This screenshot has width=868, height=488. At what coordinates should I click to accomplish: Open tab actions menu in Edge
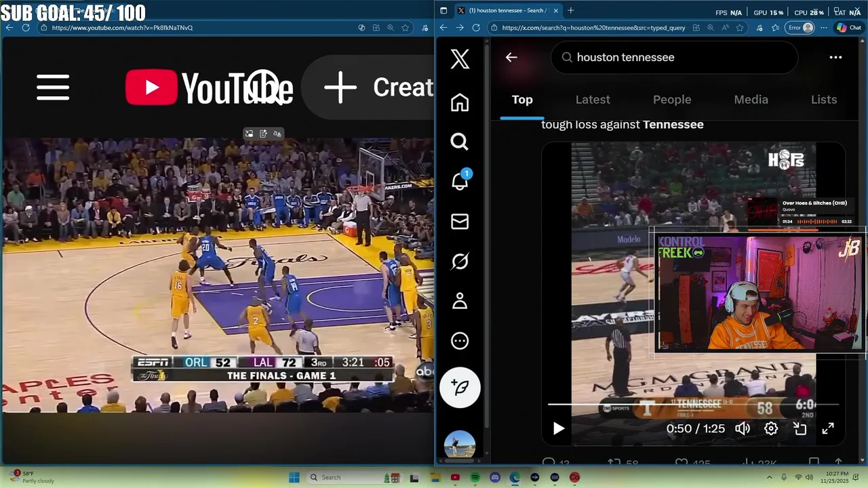(443, 10)
